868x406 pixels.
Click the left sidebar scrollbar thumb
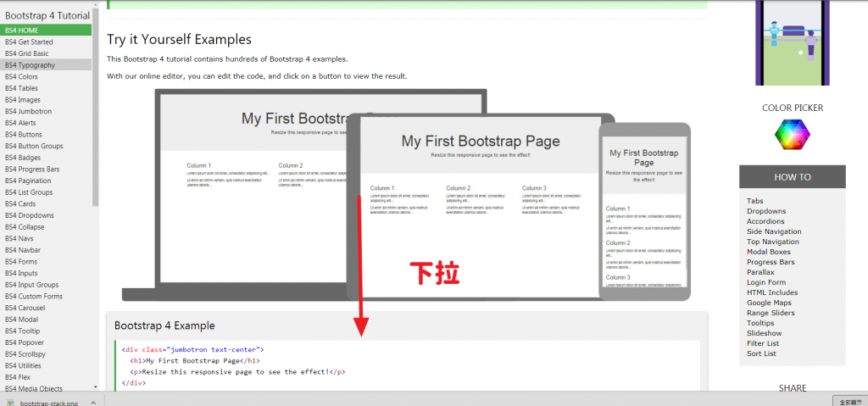(x=95, y=107)
